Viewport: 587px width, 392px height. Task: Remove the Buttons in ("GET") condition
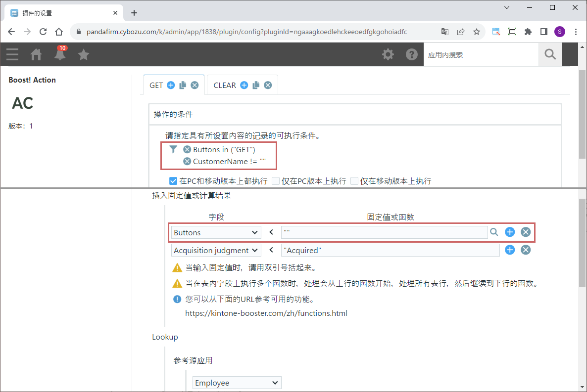click(x=187, y=149)
